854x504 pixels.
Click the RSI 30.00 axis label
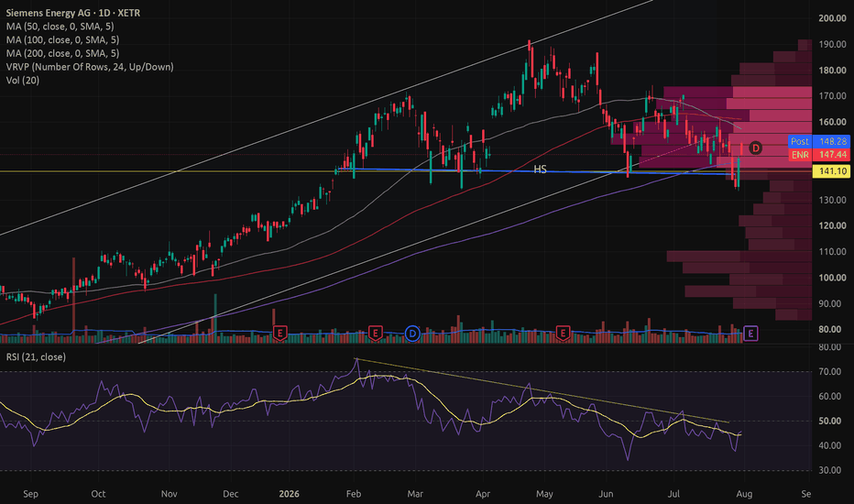pos(830,470)
